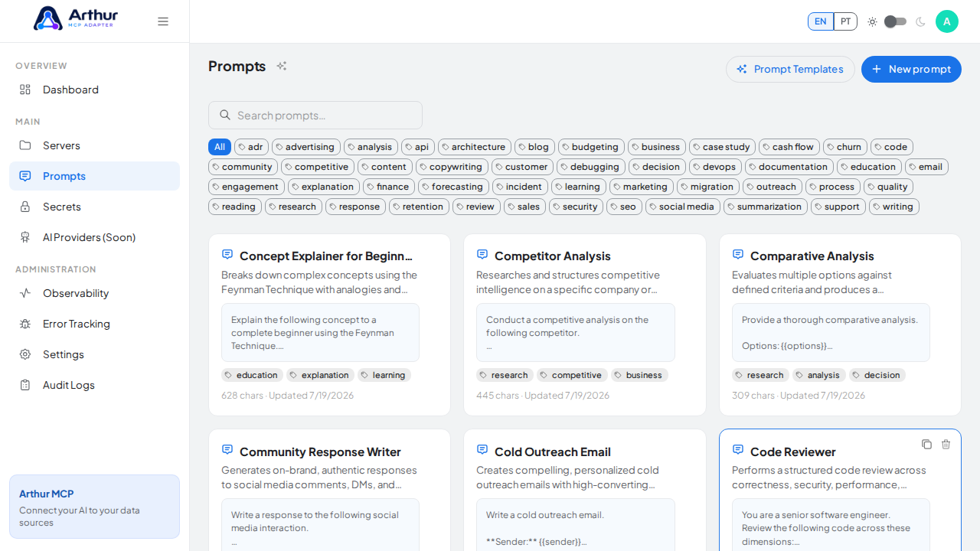Select the All tag filter
This screenshot has width=980, height=551.
[x=220, y=147]
